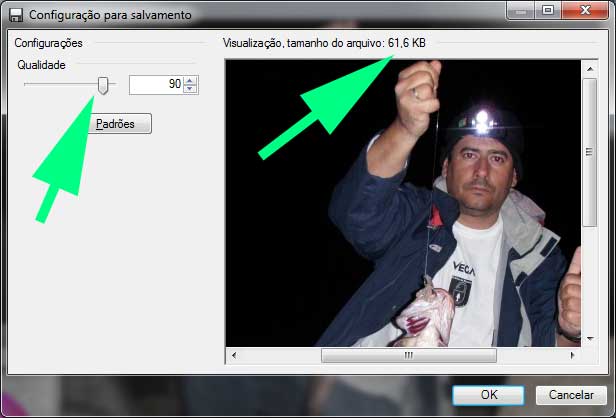Click the horizontal scrollbar thumb under preview
This screenshot has height=418, width=616.
point(409,355)
